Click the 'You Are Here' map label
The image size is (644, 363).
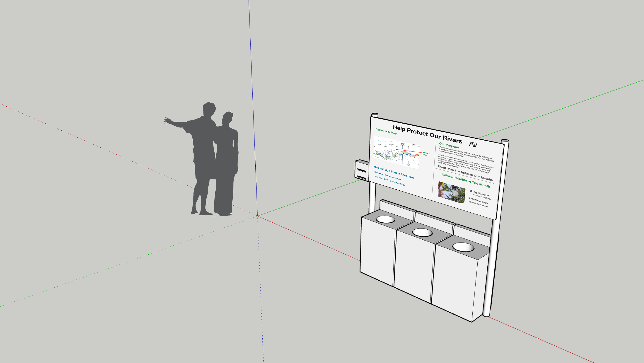426,154
